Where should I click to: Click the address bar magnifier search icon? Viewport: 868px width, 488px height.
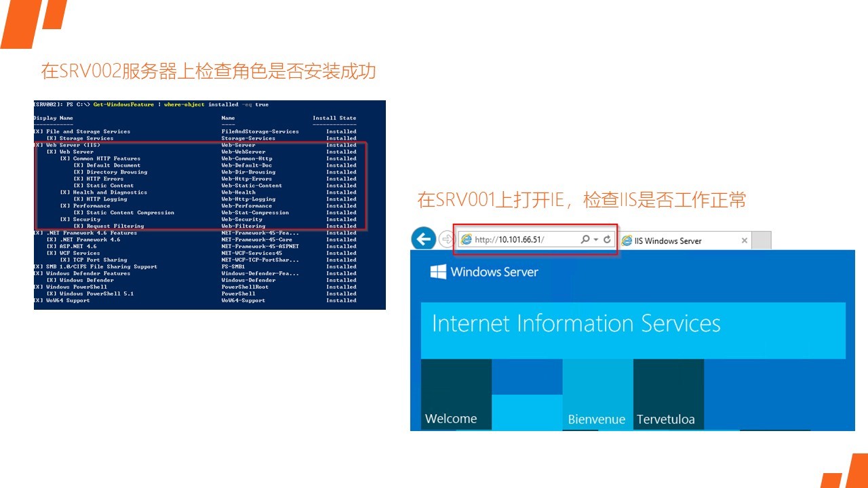coord(585,240)
